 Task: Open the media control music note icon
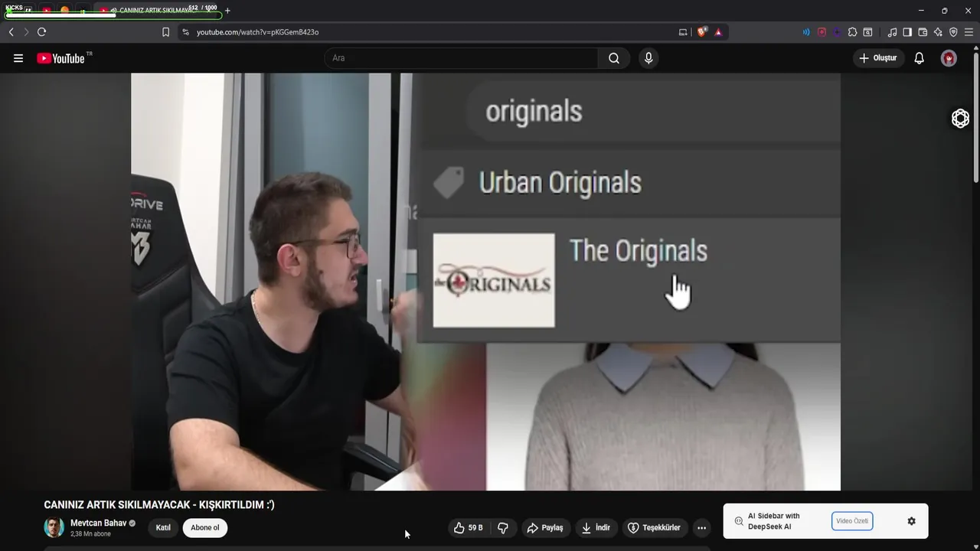tap(892, 32)
